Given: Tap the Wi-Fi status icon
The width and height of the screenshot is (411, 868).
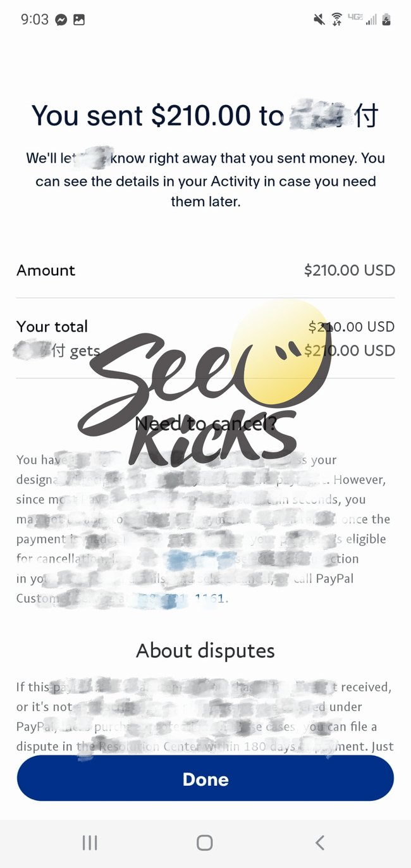Looking at the screenshot, I should pyautogui.click(x=337, y=20).
